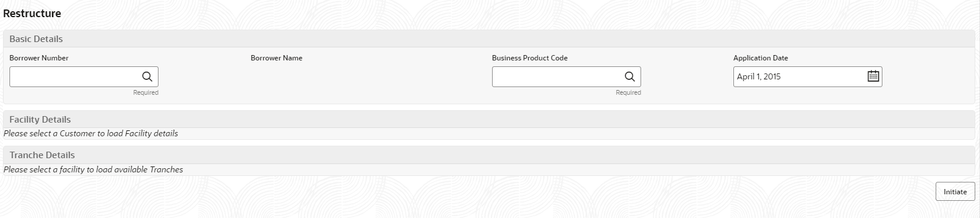Click the select a Customer facility message

tap(90, 134)
